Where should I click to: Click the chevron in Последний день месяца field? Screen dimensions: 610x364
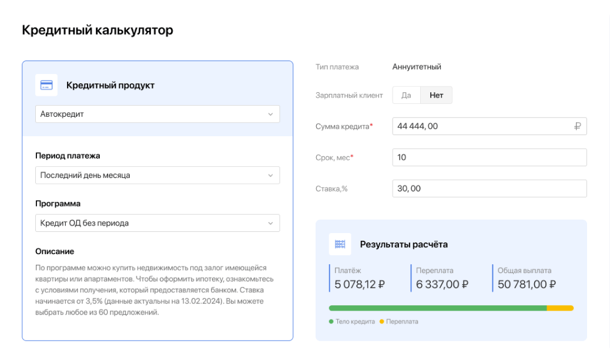pyautogui.click(x=270, y=176)
